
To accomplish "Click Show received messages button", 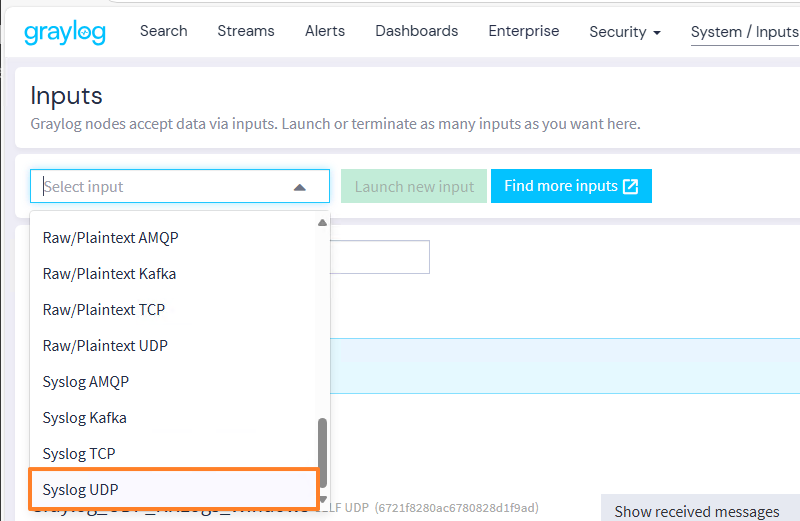I will [697, 511].
